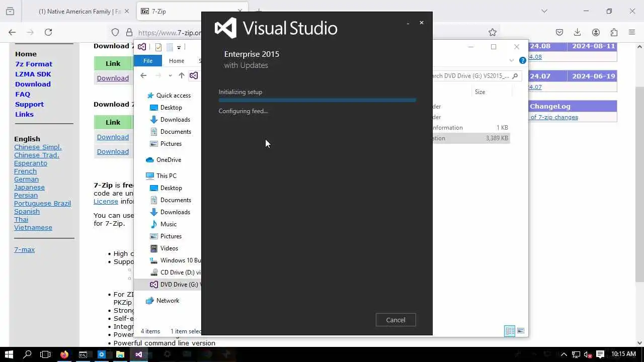Expand the Explorer ribbon chevron

[512, 60]
